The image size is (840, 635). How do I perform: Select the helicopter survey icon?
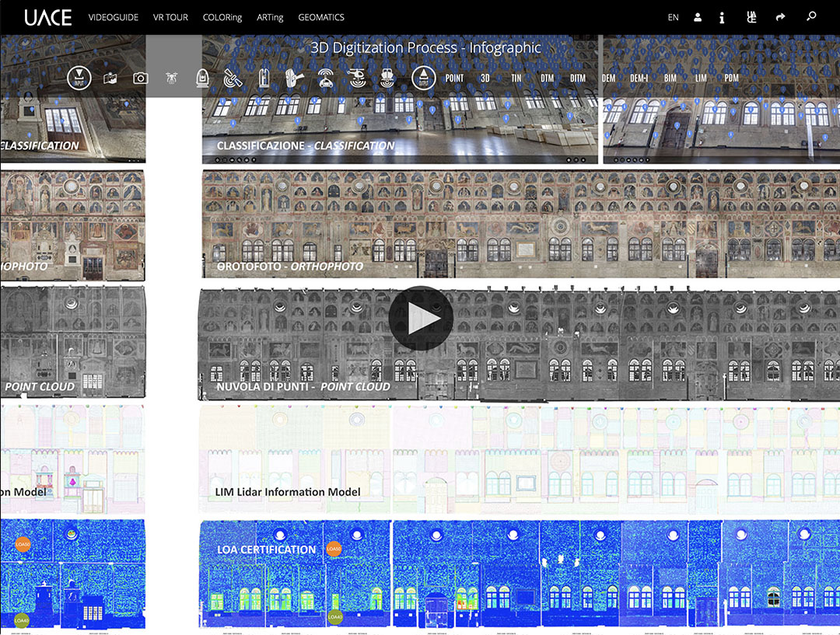click(x=356, y=79)
